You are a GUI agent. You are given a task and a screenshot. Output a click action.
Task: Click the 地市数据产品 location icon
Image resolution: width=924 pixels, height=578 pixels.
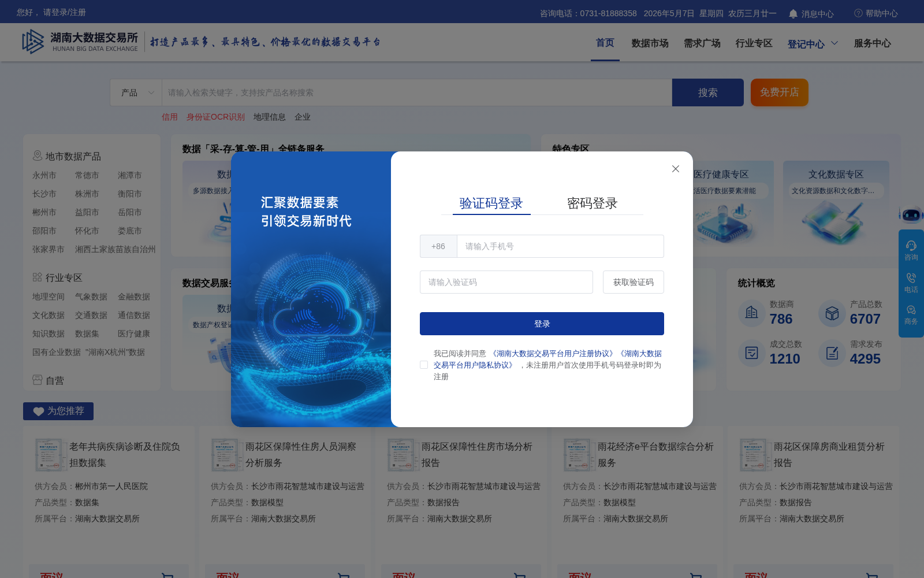tap(38, 155)
